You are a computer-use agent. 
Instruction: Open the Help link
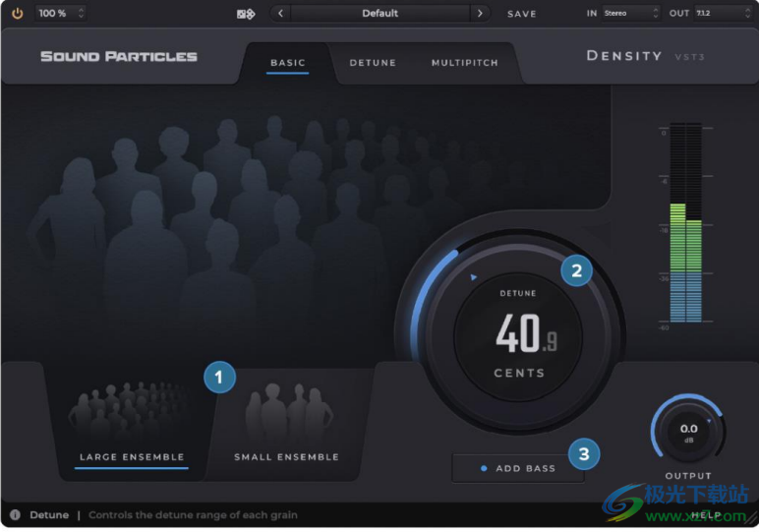[705, 514]
